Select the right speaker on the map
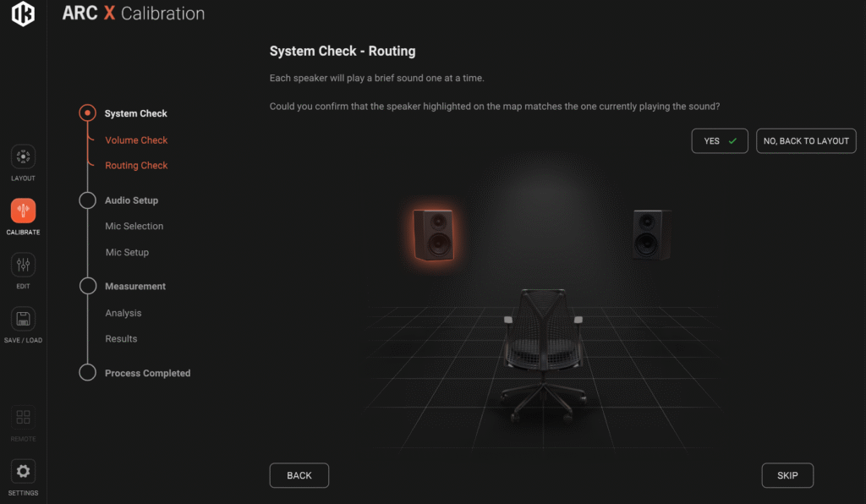Screen dimensions: 866x504 point(652,234)
